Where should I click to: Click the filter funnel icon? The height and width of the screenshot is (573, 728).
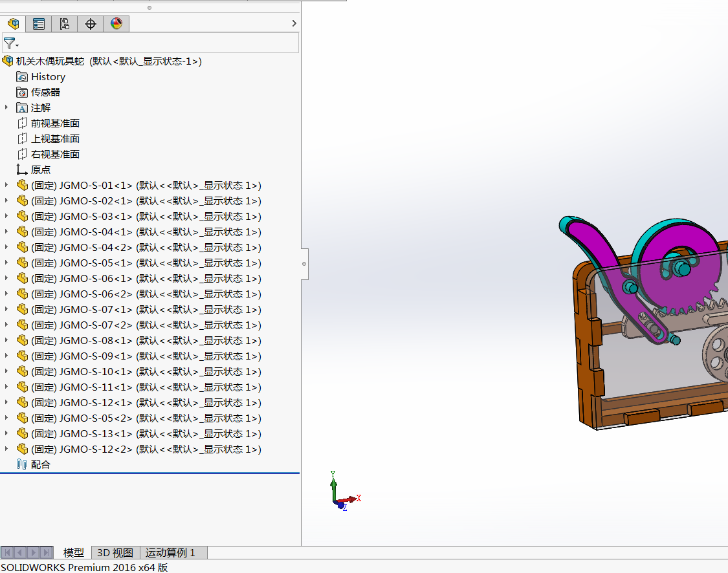(10, 43)
